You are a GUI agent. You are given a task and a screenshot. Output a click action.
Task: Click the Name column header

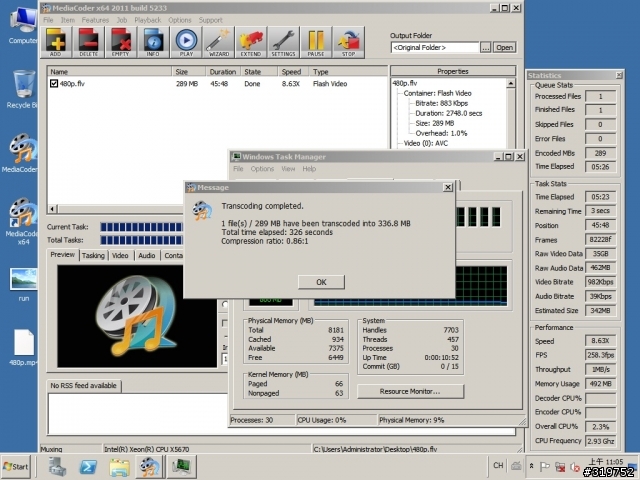109,71
